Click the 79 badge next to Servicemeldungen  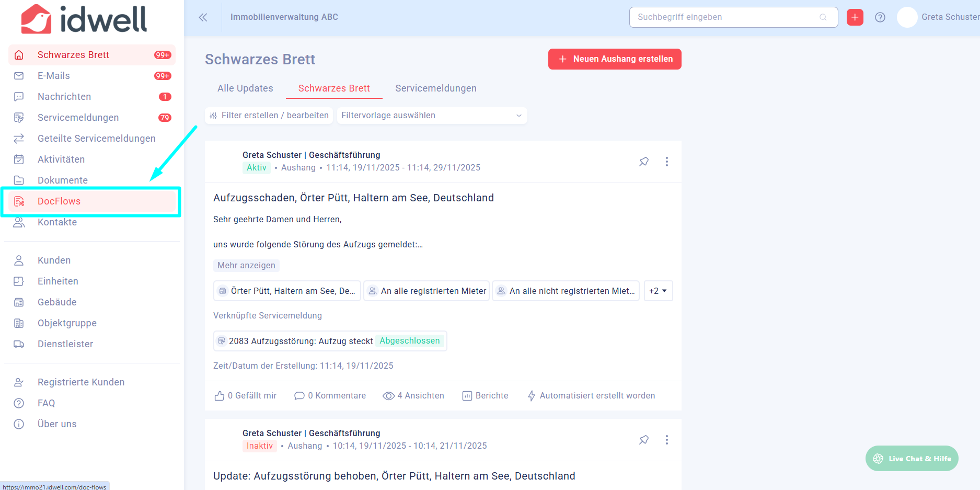pos(165,118)
